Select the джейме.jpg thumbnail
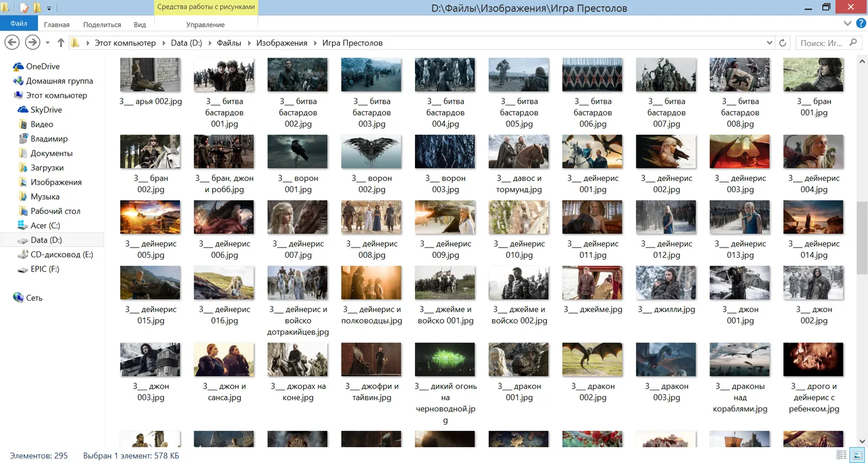The image size is (868, 463). (x=592, y=283)
